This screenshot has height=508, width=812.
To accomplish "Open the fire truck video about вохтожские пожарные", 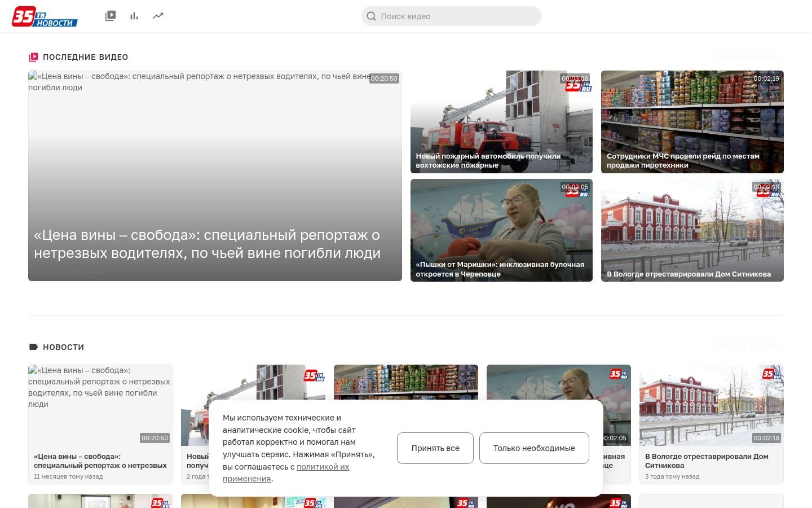I will (x=501, y=122).
